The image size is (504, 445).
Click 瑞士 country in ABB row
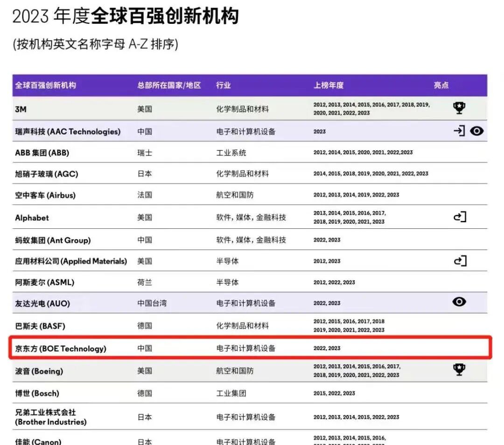click(x=145, y=153)
